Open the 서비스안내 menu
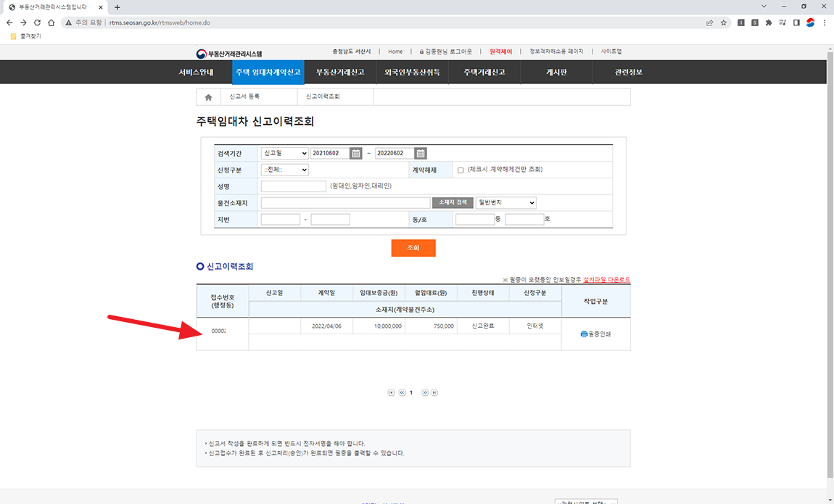 pyautogui.click(x=196, y=73)
